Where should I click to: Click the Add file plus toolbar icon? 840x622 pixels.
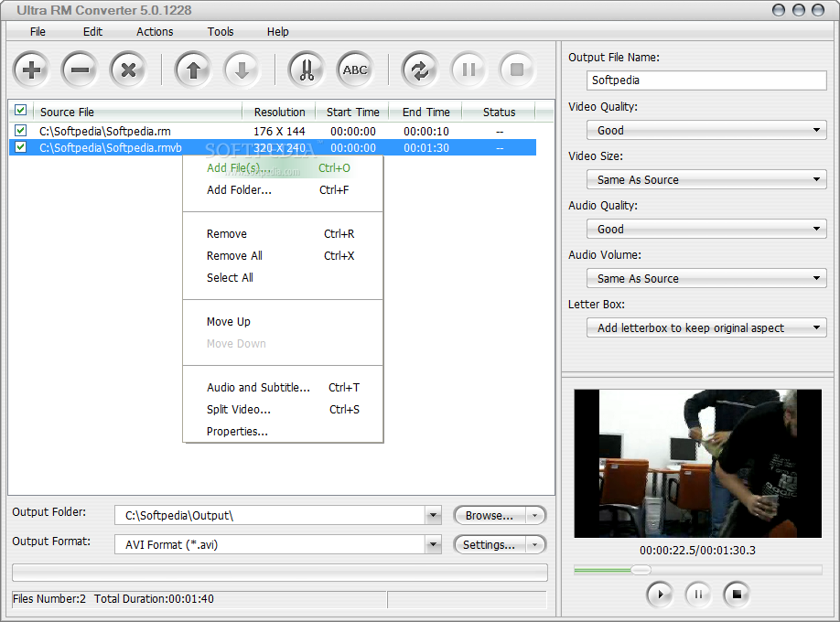pyautogui.click(x=32, y=70)
